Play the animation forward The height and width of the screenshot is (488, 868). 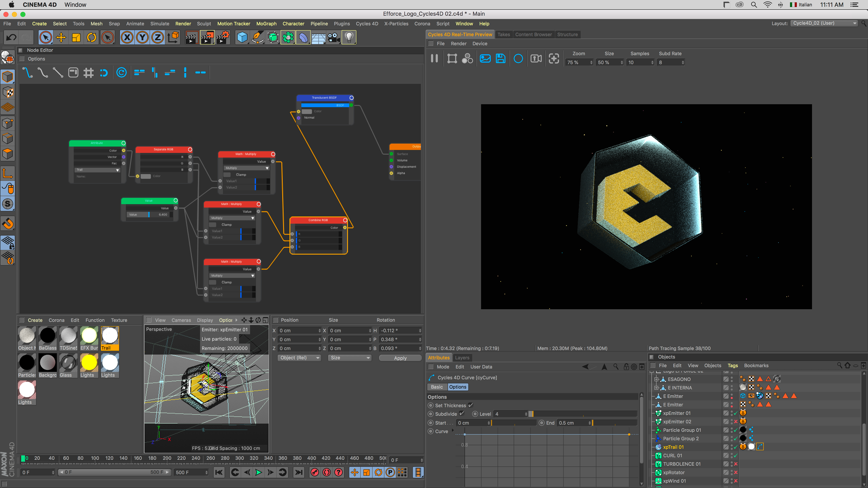click(258, 472)
